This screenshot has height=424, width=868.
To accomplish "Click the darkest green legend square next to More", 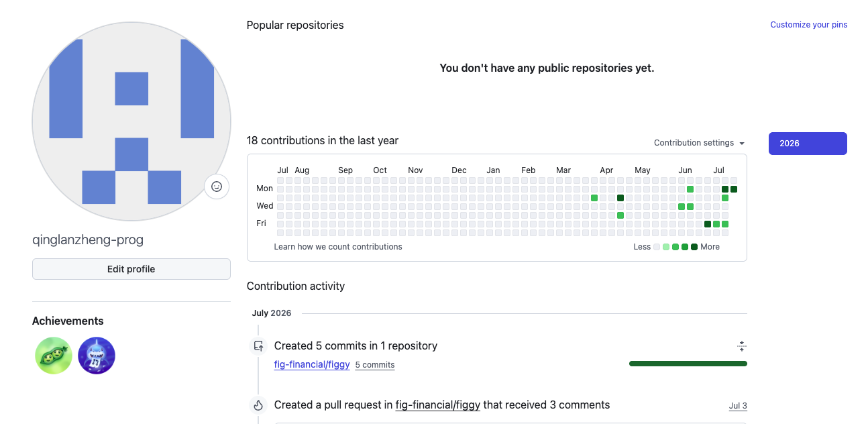I will 694,247.
